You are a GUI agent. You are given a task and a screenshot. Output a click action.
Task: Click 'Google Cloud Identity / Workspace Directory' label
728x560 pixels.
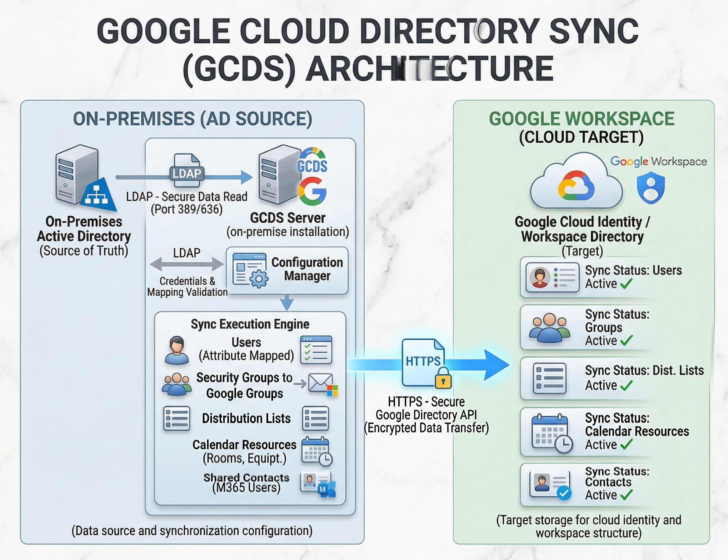pos(582,229)
